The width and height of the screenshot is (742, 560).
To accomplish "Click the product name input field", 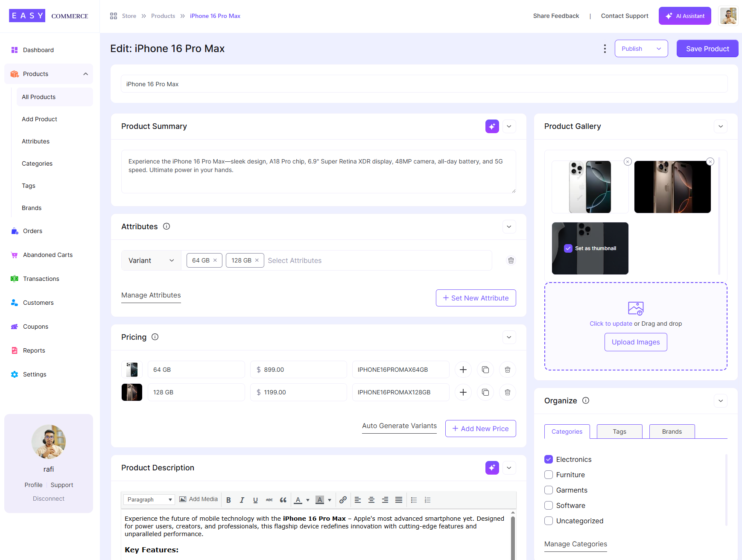I will [x=424, y=84].
